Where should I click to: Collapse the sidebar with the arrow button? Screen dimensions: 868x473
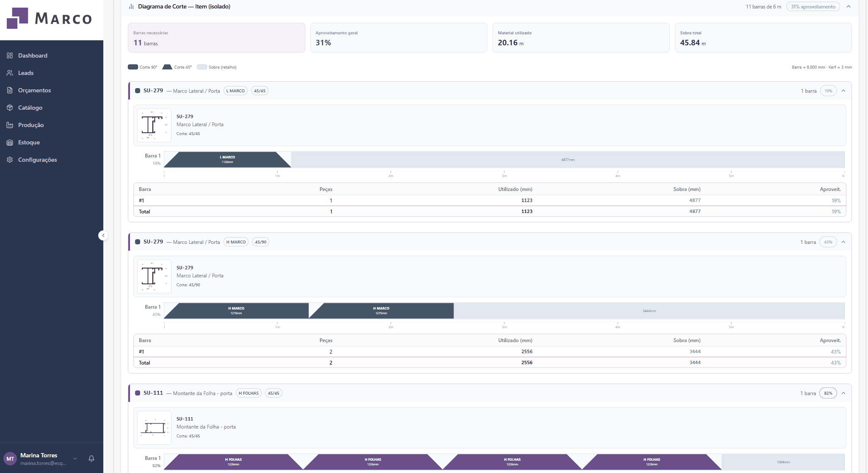103,235
